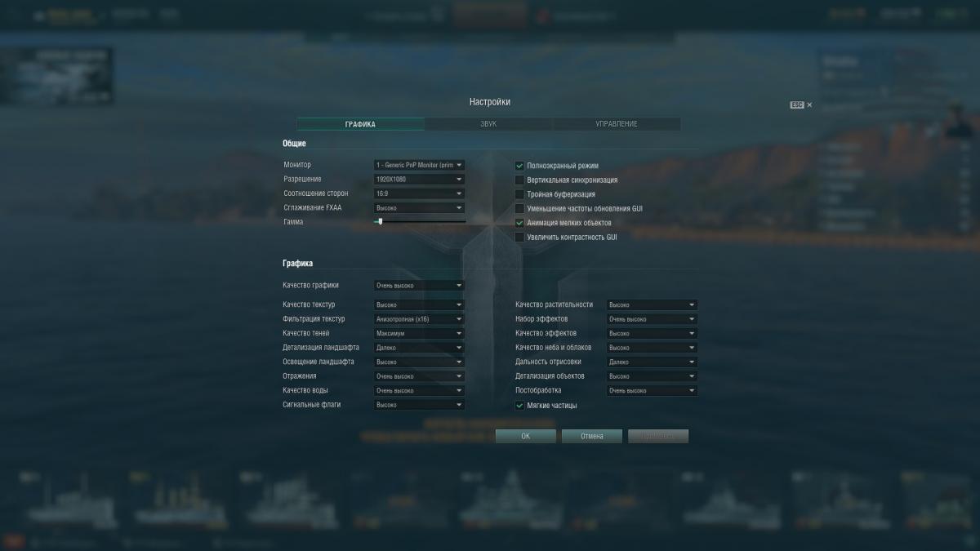Image resolution: width=980 pixels, height=551 pixels.
Task: Click the Гамма slider handle
Action: (381, 221)
